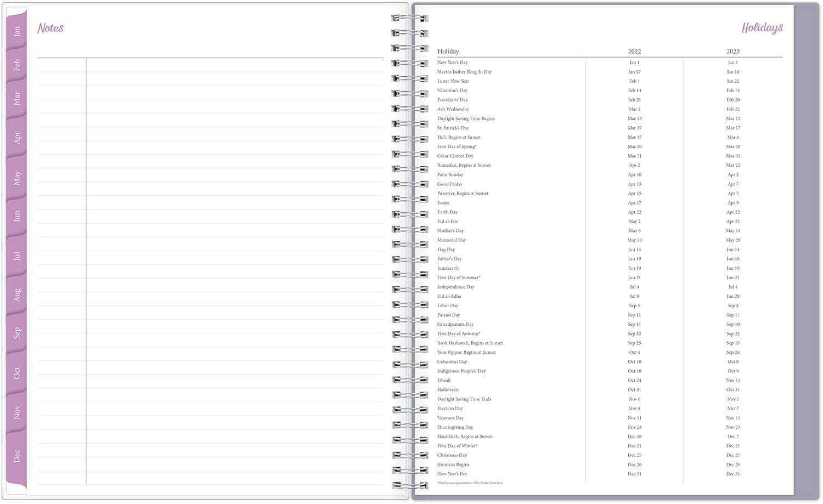Click the New Year's Day row label
Viewport: 823px width, 504px height.
(453, 63)
